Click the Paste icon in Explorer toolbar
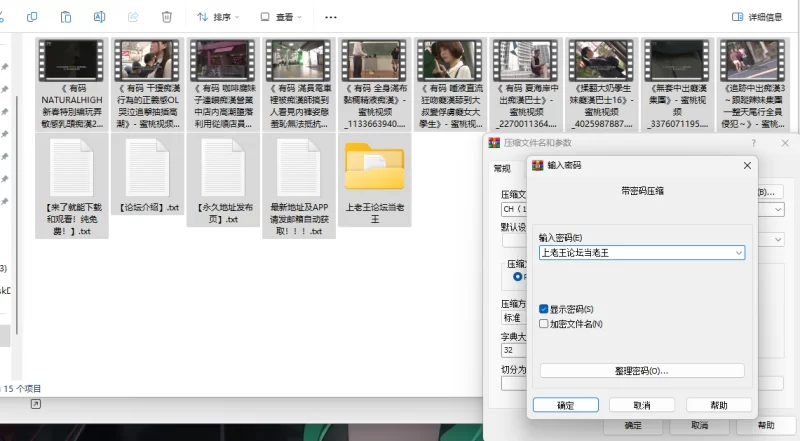This screenshot has height=441, width=800. (66, 17)
